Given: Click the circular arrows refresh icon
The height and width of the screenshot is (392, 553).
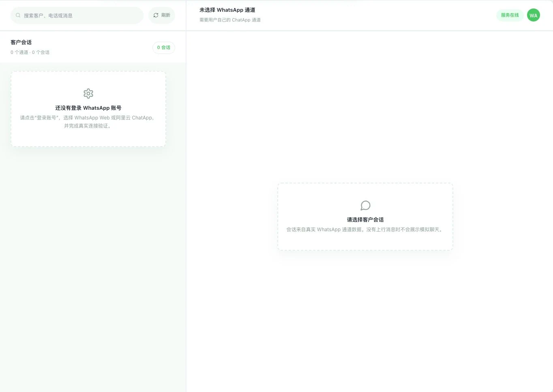Looking at the screenshot, I should pos(156,15).
